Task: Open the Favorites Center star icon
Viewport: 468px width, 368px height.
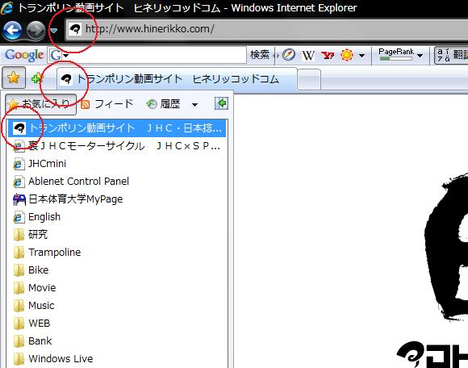Action: [x=14, y=78]
